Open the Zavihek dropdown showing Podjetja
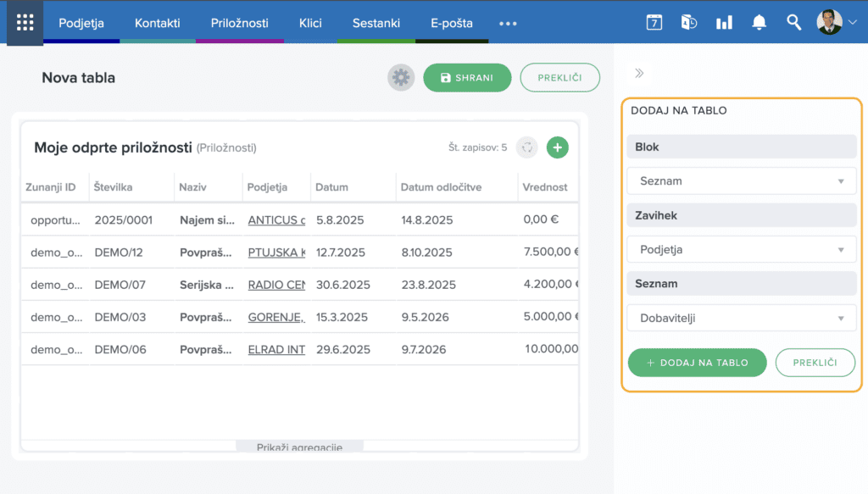 742,250
